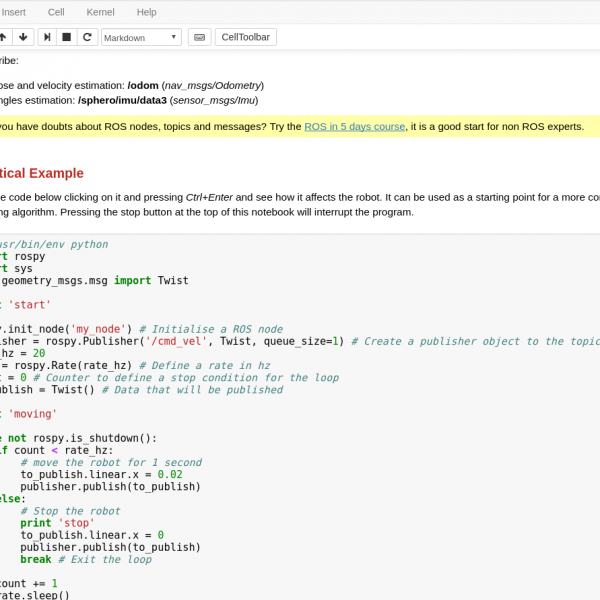Viewport: 600px width, 600px height.
Task: Click the 'Data that will be published' comment
Action: (x=193, y=390)
